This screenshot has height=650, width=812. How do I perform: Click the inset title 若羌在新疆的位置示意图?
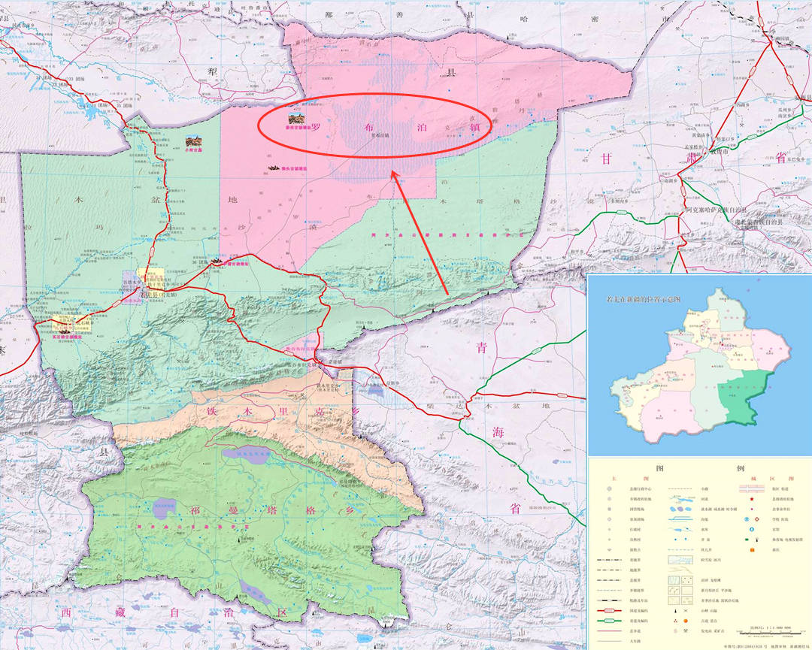pyautogui.click(x=643, y=300)
